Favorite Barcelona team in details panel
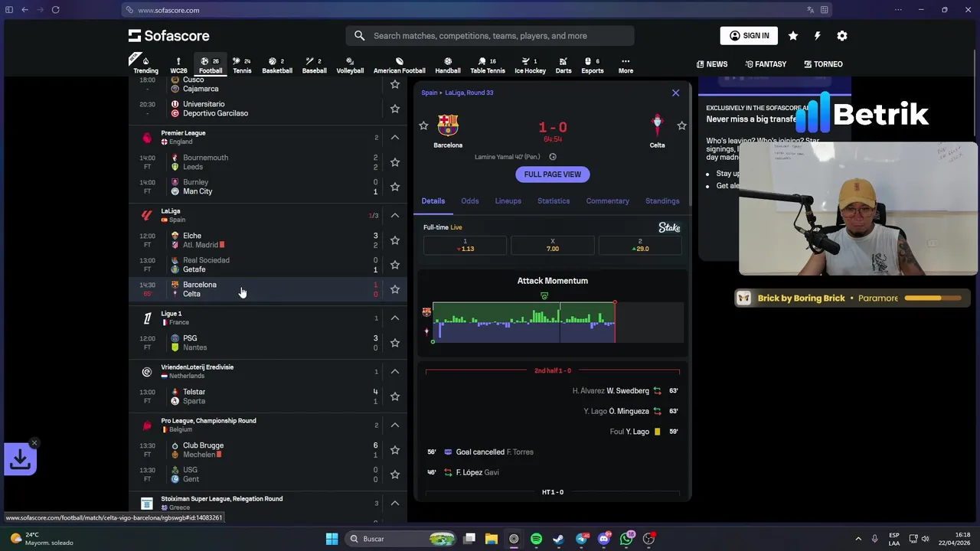The image size is (980, 551). point(423,126)
